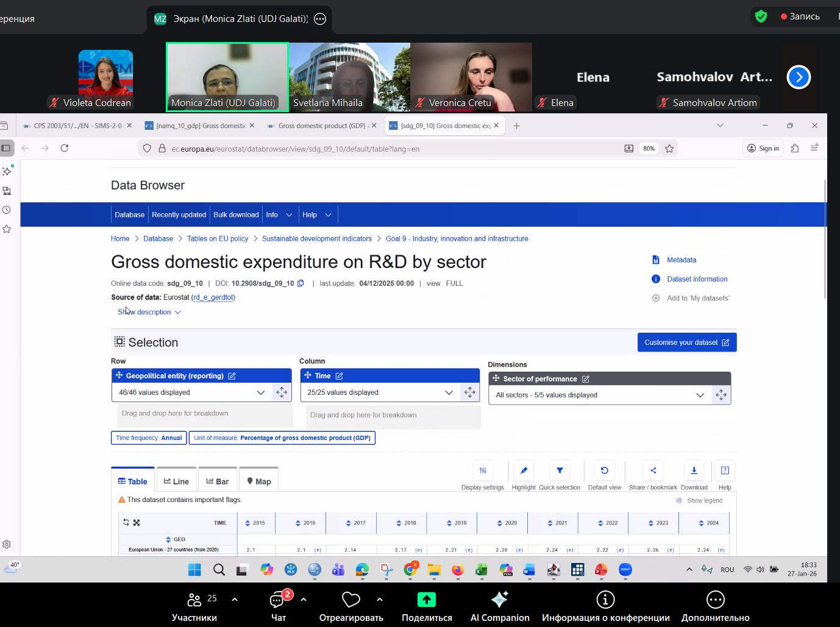Viewport: 840px width, 627px height.
Task: Open the Quick selection filter icon
Action: click(560, 470)
